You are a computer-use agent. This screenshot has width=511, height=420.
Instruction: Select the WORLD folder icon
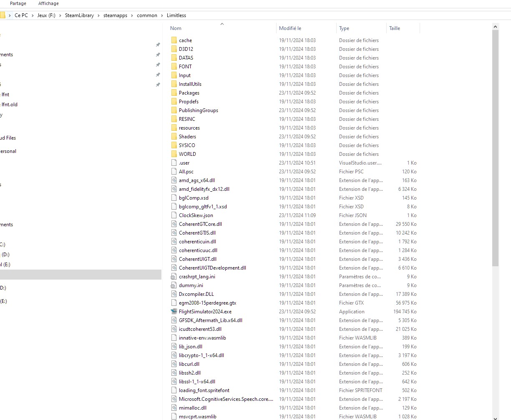click(174, 154)
